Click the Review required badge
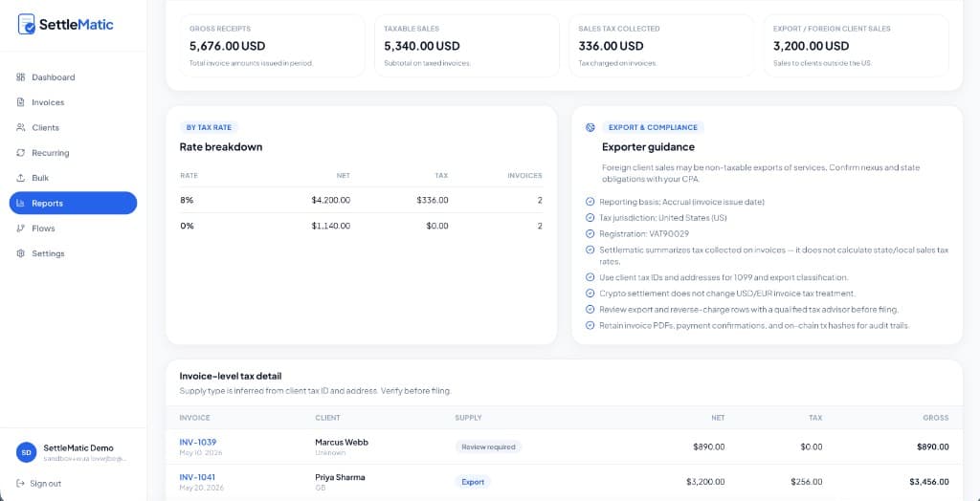The height and width of the screenshot is (501, 980). (488, 447)
